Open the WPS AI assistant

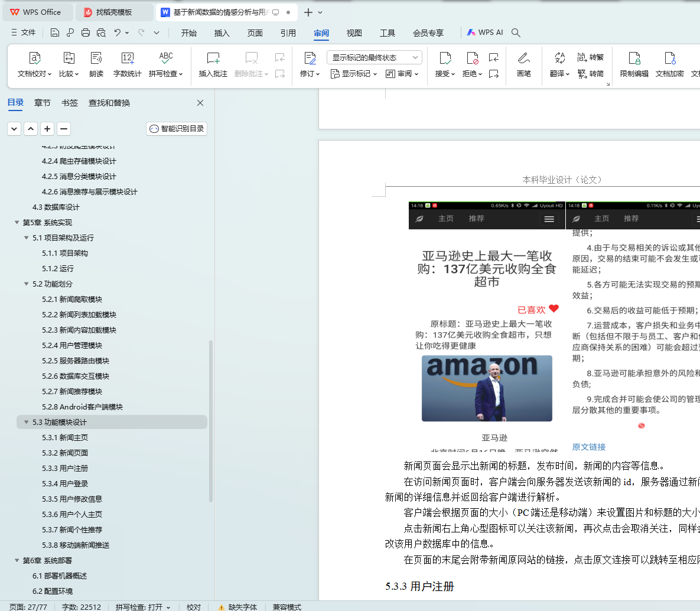coord(485,32)
